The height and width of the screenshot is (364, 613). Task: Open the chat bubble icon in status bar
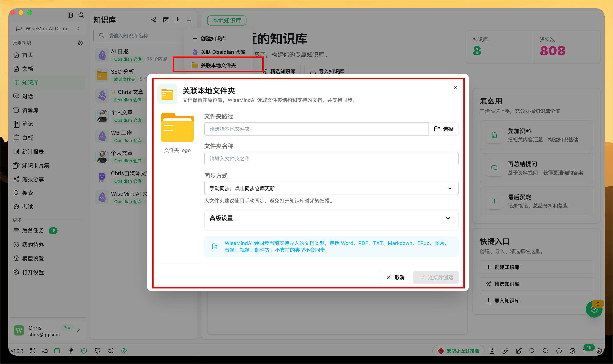tap(559, 351)
